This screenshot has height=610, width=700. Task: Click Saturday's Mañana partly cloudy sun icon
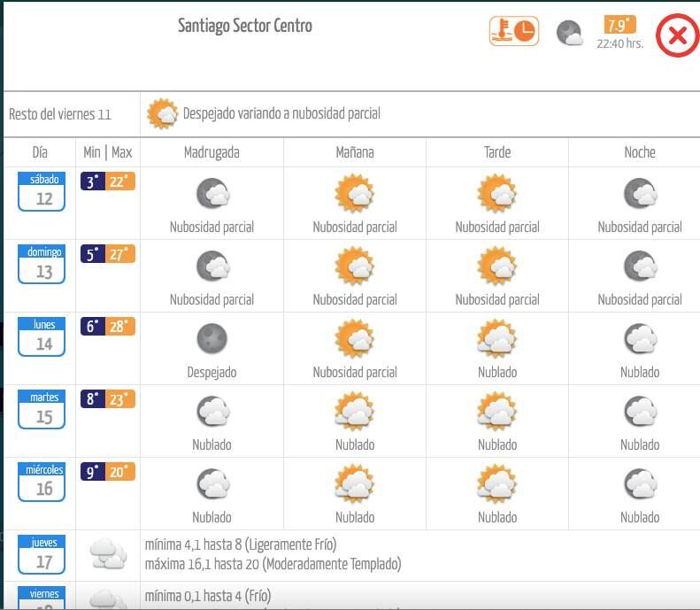tap(355, 193)
